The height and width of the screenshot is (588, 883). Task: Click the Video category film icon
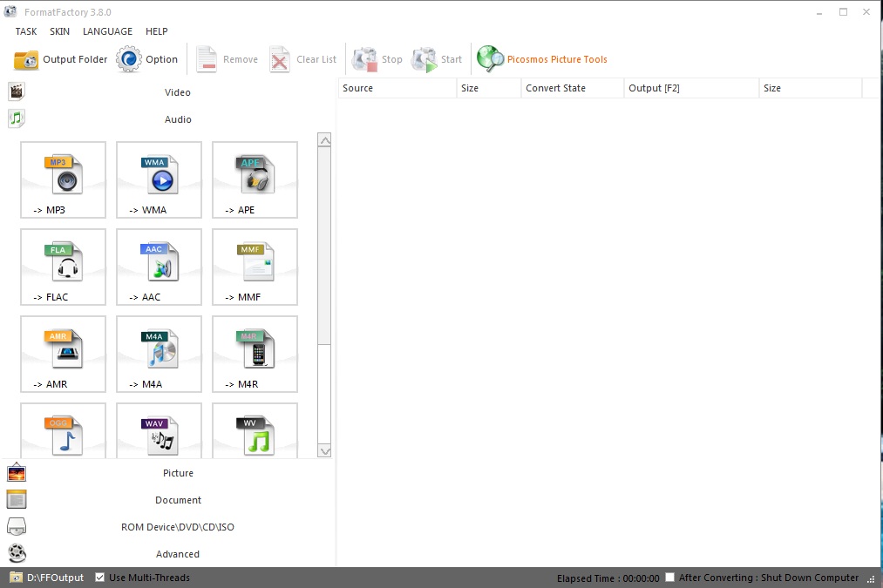point(17,91)
